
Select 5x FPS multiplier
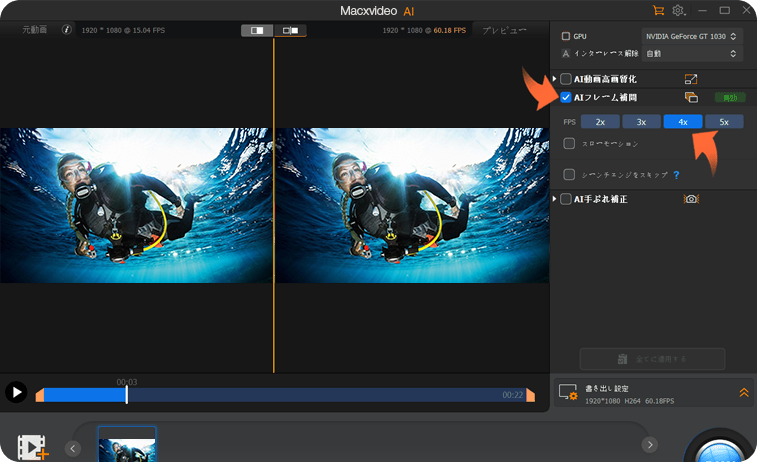click(x=724, y=122)
